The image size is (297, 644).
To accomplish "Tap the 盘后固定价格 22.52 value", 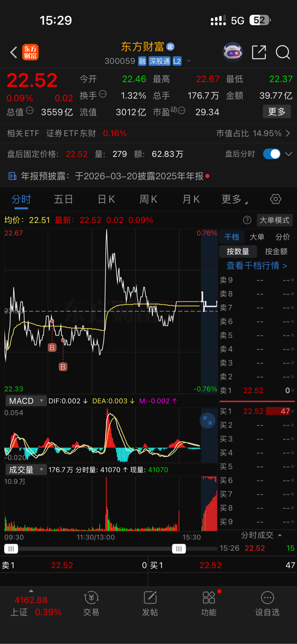I will tap(77, 154).
